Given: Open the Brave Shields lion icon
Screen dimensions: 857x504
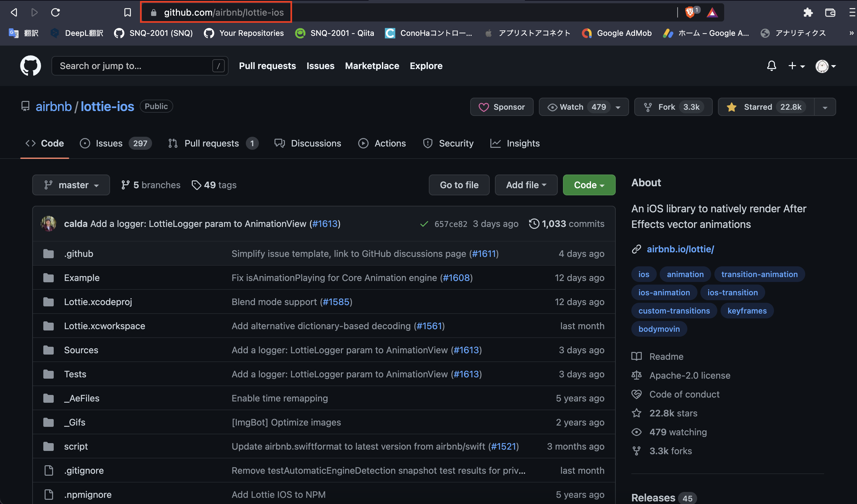Looking at the screenshot, I should (690, 13).
